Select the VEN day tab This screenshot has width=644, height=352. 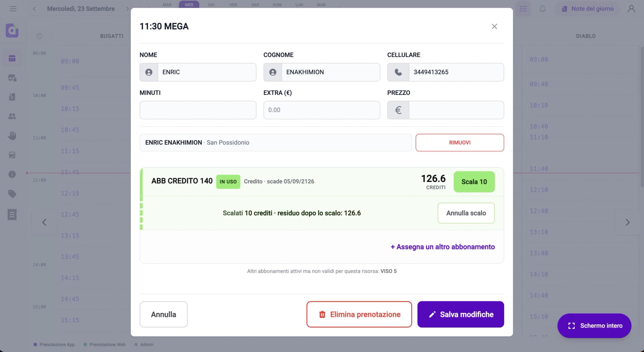pos(233,5)
